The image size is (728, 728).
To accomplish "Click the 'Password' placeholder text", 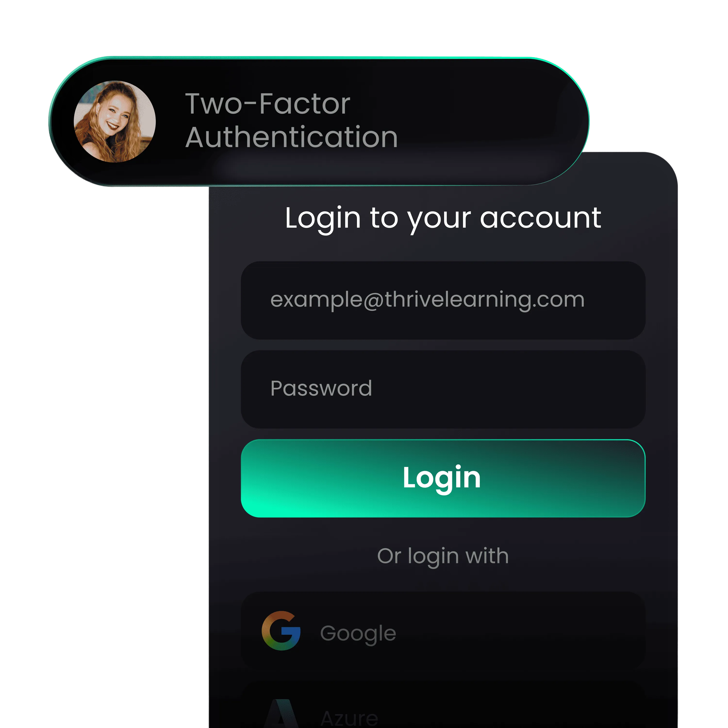I will (321, 389).
